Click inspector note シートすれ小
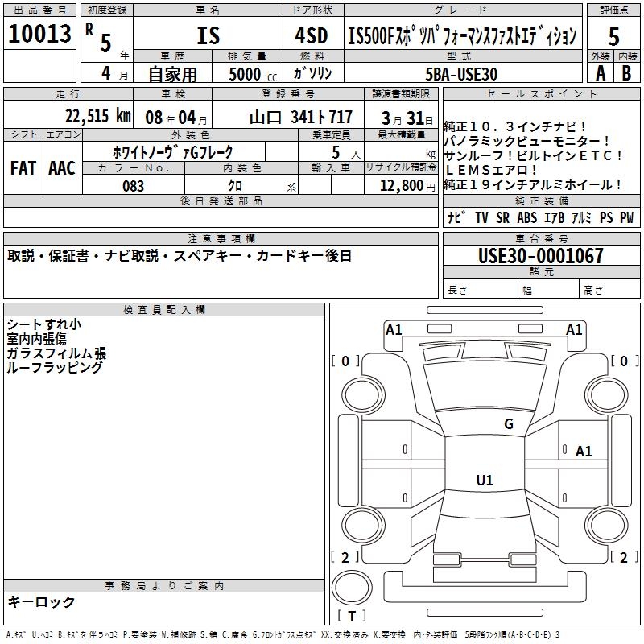This screenshot has width=644, height=644. click(44, 324)
